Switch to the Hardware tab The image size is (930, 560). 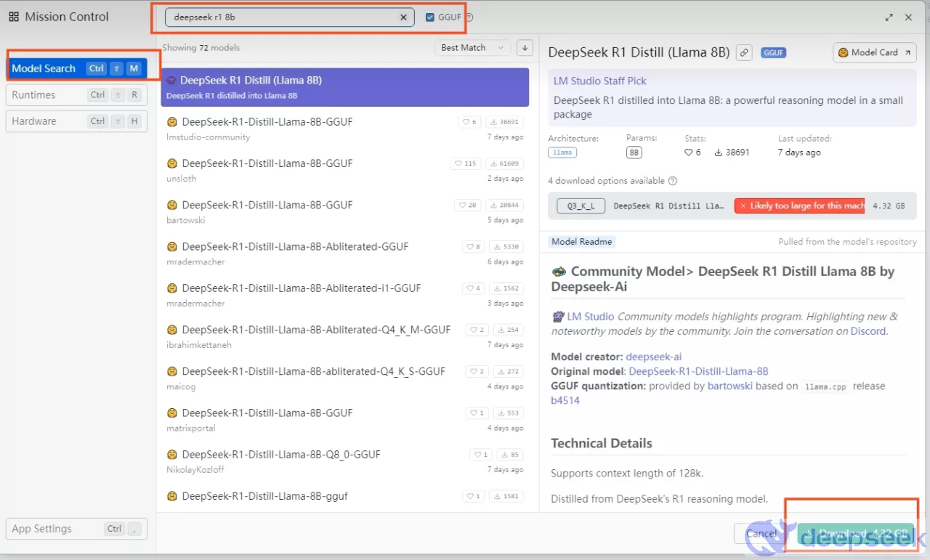point(76,121)
